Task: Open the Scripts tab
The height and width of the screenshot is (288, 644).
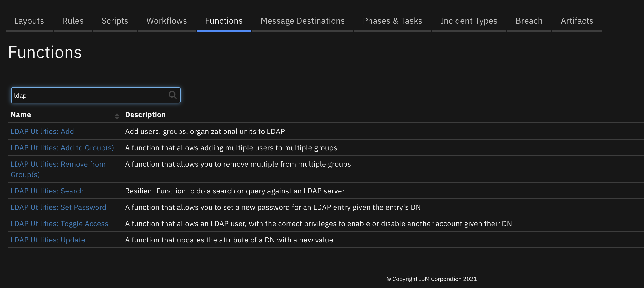Action: tap(115, 21)
